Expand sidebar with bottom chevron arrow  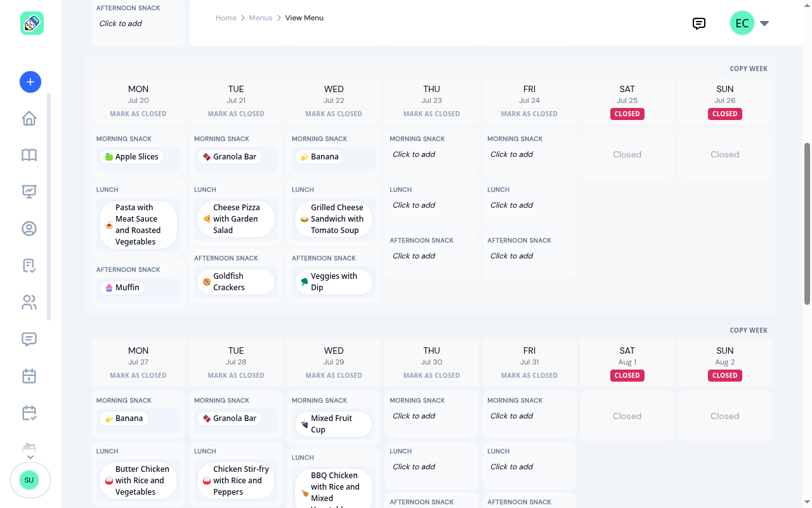click(30, 457)
